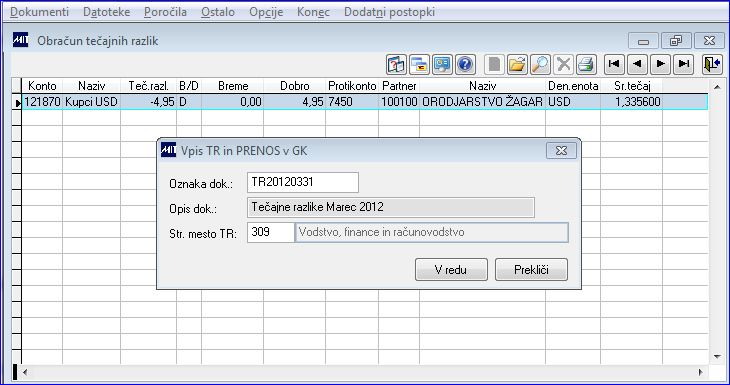Minimize the Obračun tečajnih razlik window
The image size is (730, 385).
point(643,41)
